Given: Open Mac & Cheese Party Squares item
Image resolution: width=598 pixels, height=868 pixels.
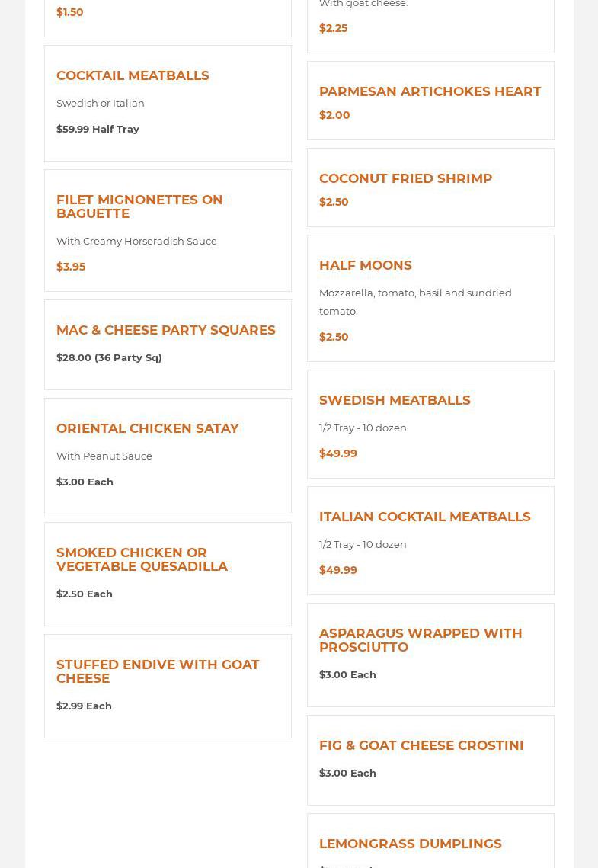Looking at the screenshot, I should coord(166,330).
